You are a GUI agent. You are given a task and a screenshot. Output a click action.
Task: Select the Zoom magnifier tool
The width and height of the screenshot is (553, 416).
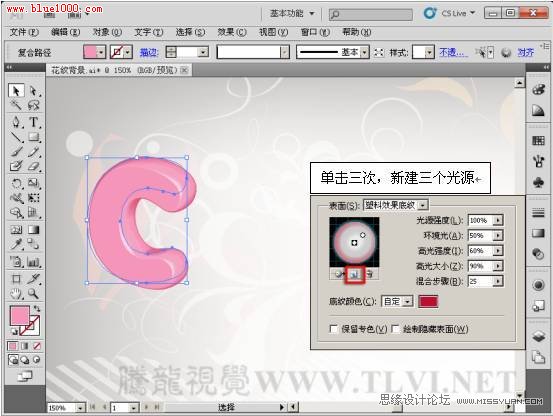click(x=34, y=293)
